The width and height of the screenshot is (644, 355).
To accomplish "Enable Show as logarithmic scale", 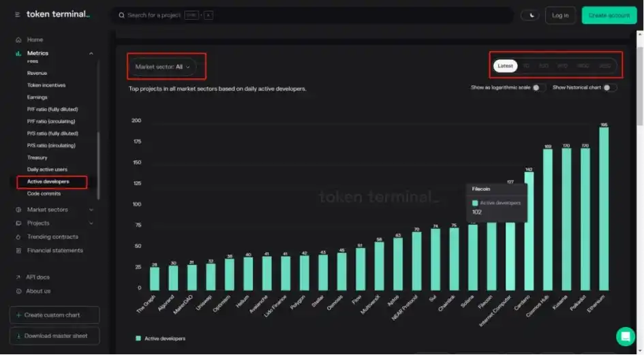I will coord(539,87).
